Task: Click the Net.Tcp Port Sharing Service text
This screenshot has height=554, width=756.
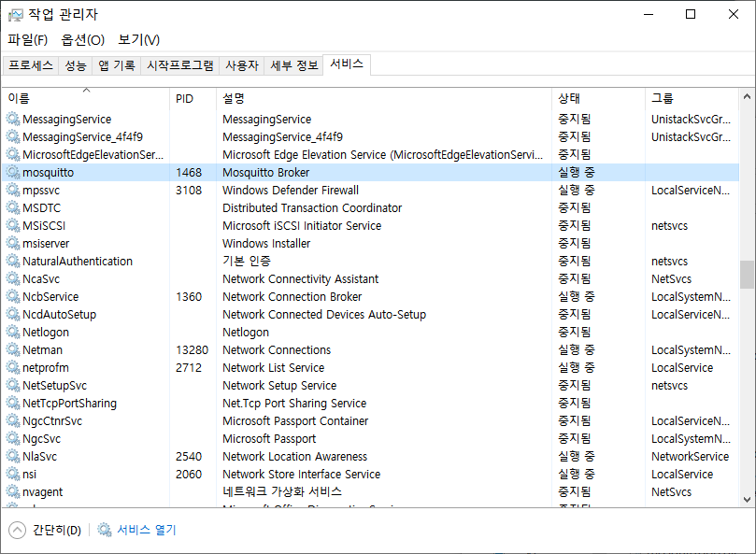Action: (x=294, y=403)
